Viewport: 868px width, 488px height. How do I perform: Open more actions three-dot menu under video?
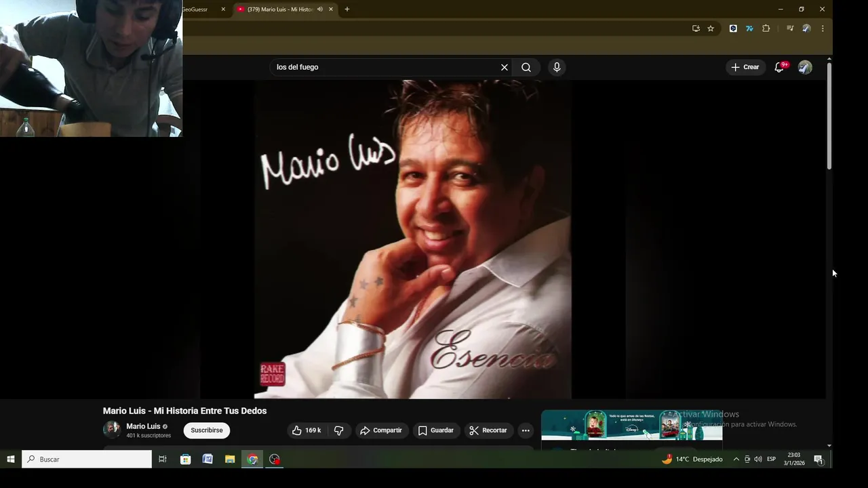526,430
